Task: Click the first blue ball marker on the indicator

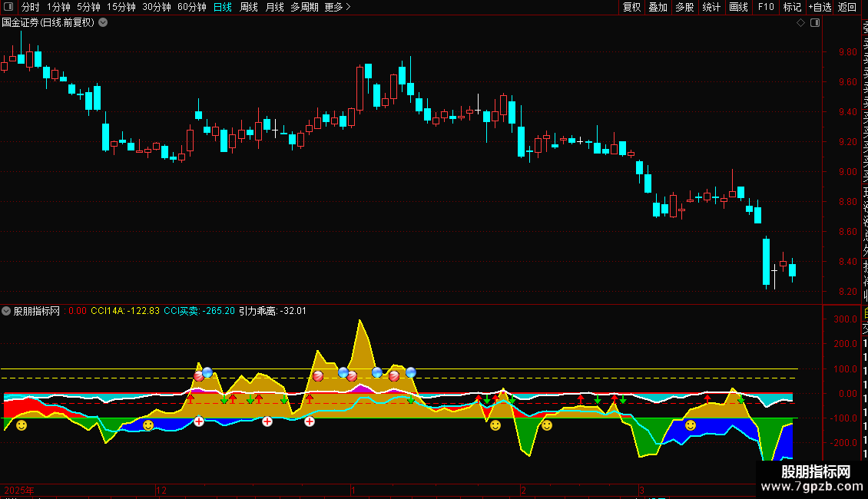Action: pos(207,372)
